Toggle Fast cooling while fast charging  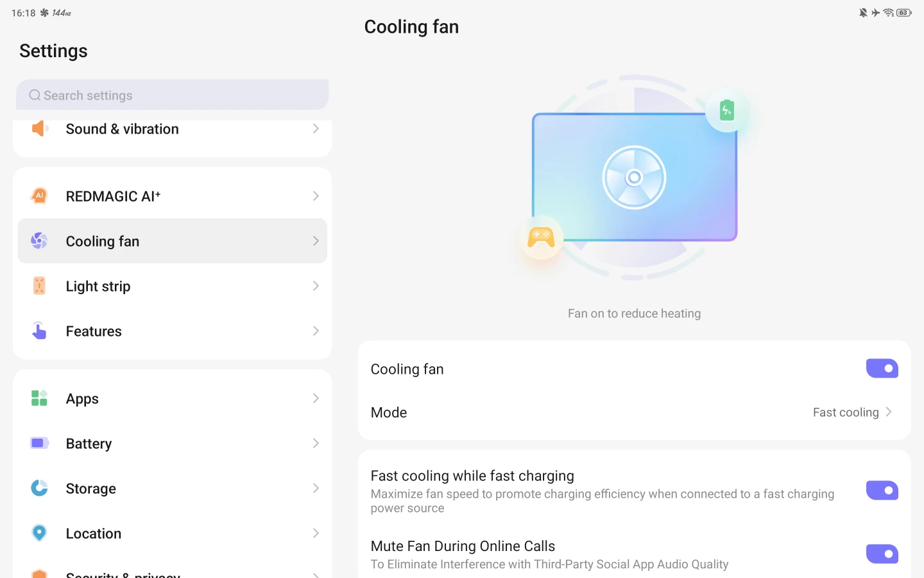tap(882, 491)
